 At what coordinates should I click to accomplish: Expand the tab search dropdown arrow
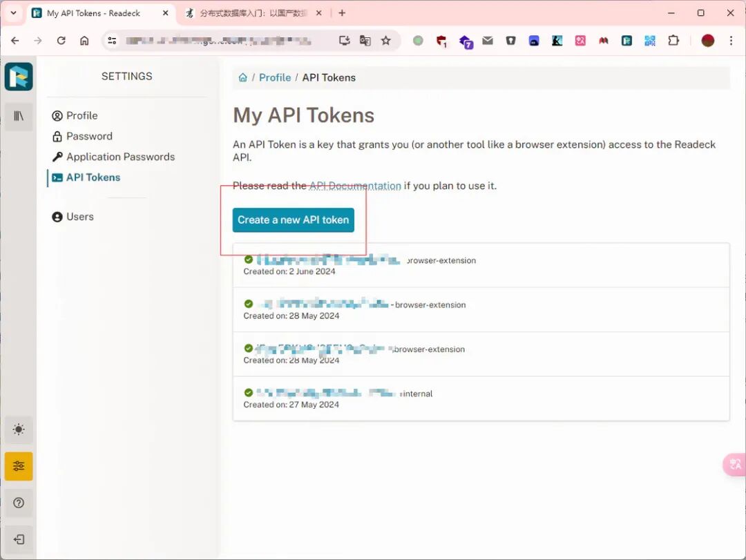(x=13, y=13)
